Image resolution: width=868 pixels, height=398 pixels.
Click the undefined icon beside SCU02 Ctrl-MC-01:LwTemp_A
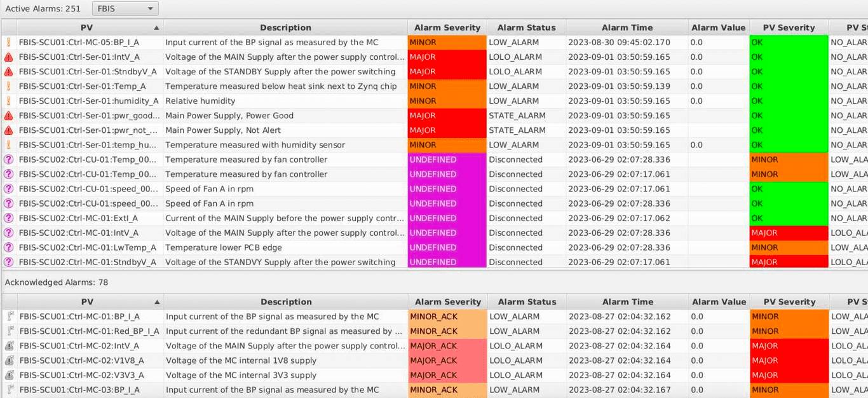[x=9, y=247]
